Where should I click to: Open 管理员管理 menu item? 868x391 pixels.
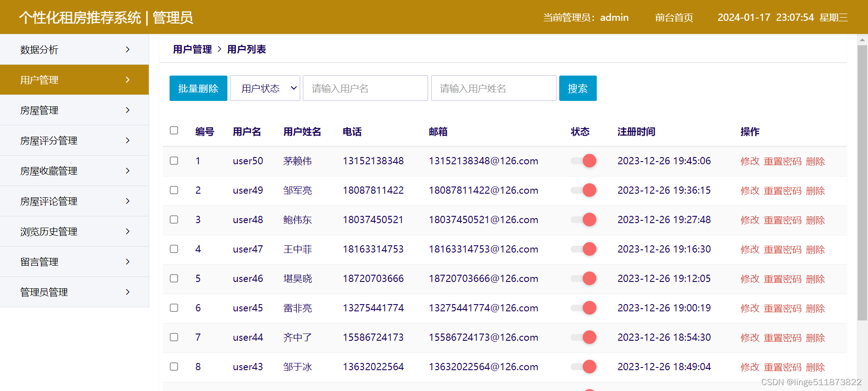[x=74, y=292]
